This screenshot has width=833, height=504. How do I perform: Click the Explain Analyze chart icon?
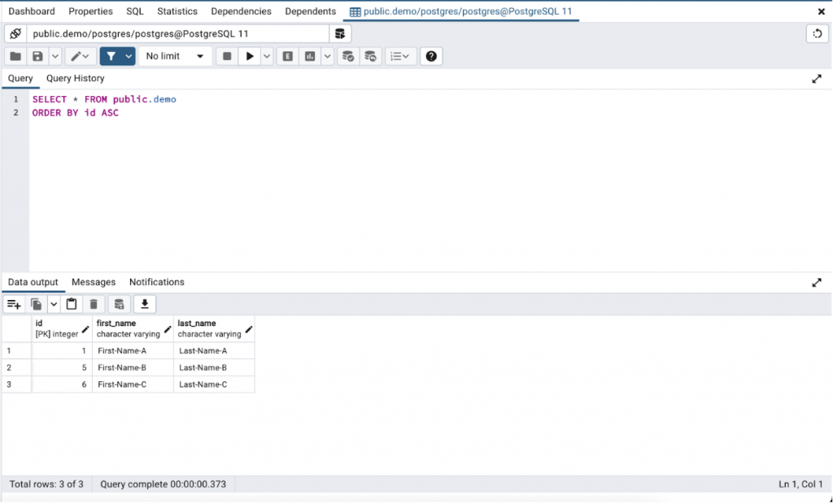point(310,56)
